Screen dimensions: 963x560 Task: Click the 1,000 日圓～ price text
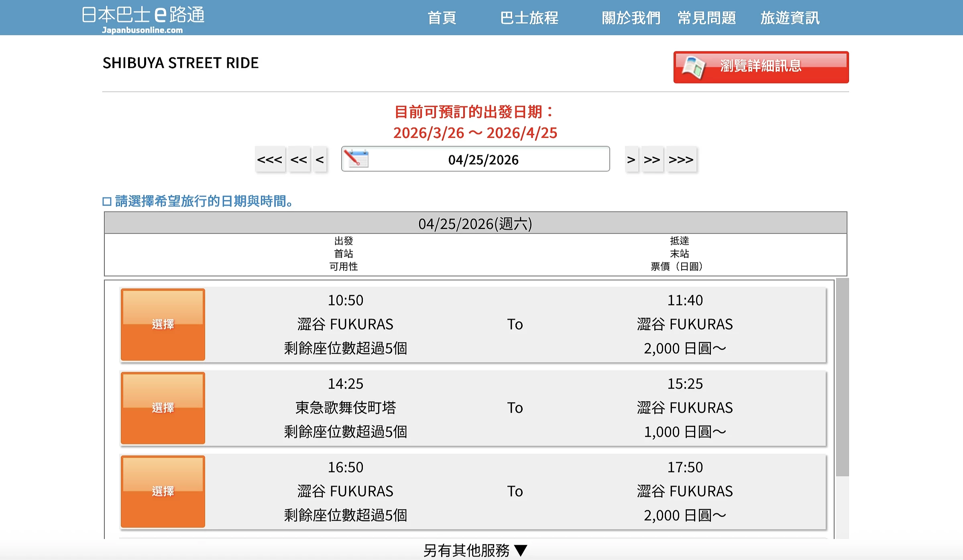coord(685,432)
